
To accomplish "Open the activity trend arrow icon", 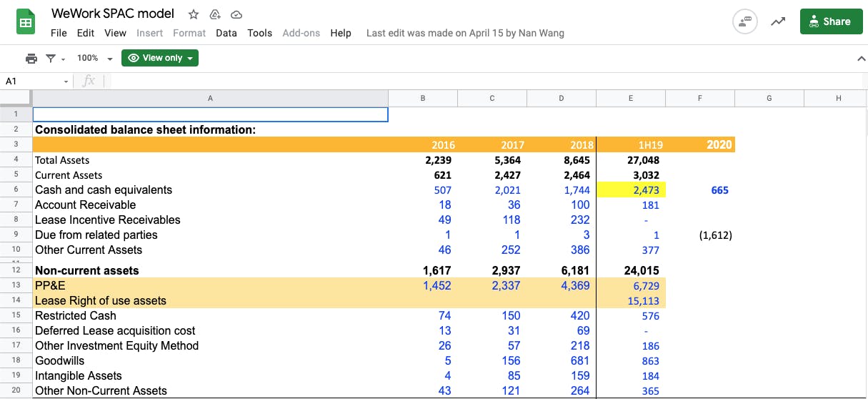I will click(779, 22).
